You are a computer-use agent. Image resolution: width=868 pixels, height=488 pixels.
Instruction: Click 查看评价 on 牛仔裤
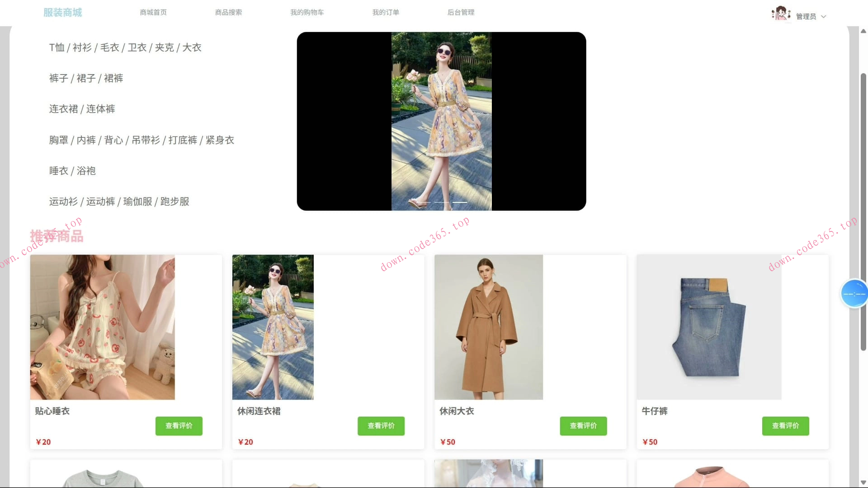pos(785,426)
